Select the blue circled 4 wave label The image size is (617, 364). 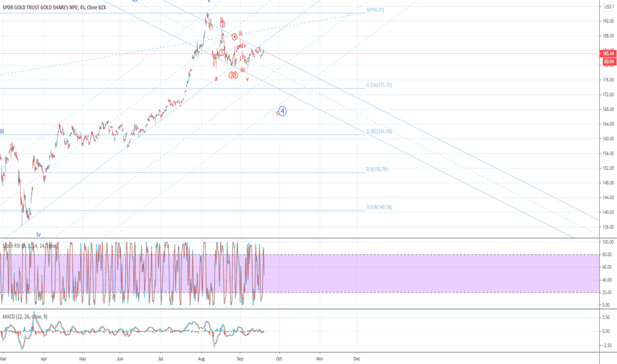click(282, 111)
